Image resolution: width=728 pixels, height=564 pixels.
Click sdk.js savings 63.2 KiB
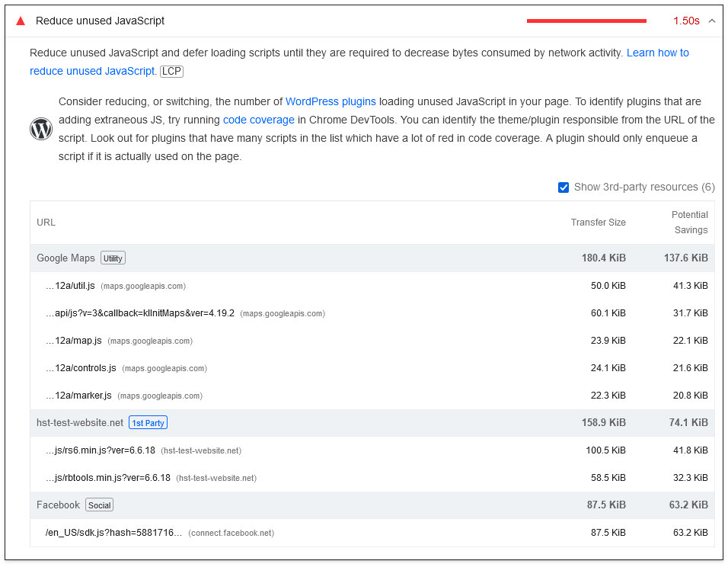point(691,533)
